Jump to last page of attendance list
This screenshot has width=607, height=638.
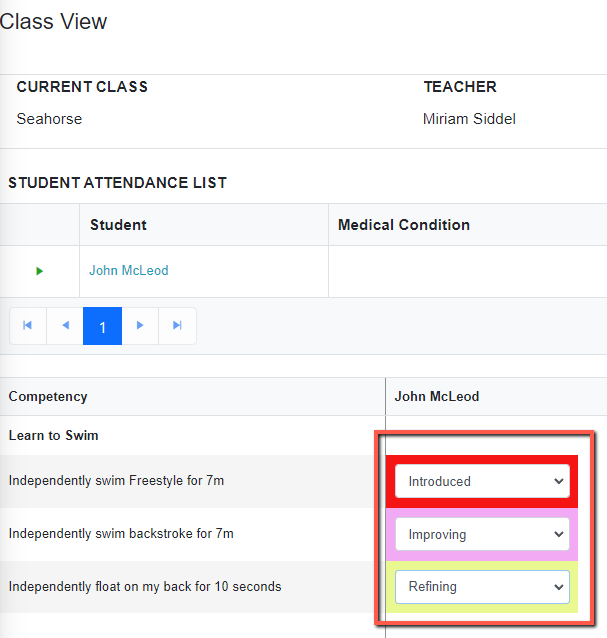[x=177, y=326]
